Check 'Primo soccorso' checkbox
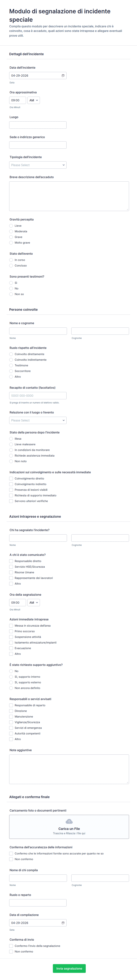Screen dimensions: 137x980 [x=11, y=631]
